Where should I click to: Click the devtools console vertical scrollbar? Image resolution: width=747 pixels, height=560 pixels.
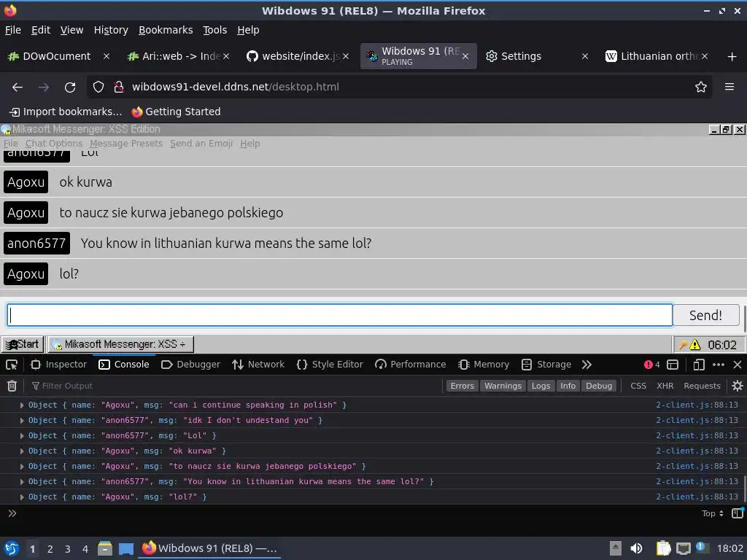744,488
